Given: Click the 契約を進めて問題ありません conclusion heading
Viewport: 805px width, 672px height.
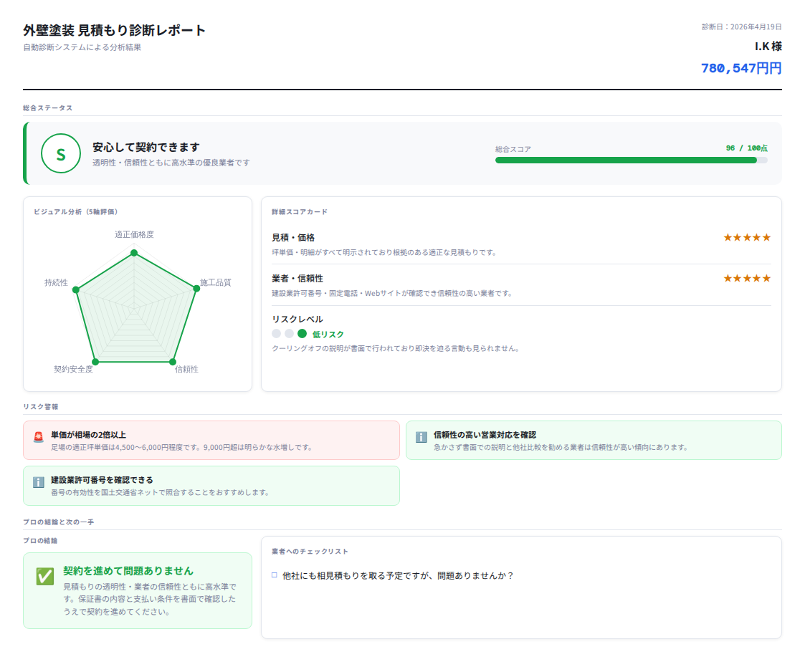Looking at the screenshot, I should coord(128,571).
